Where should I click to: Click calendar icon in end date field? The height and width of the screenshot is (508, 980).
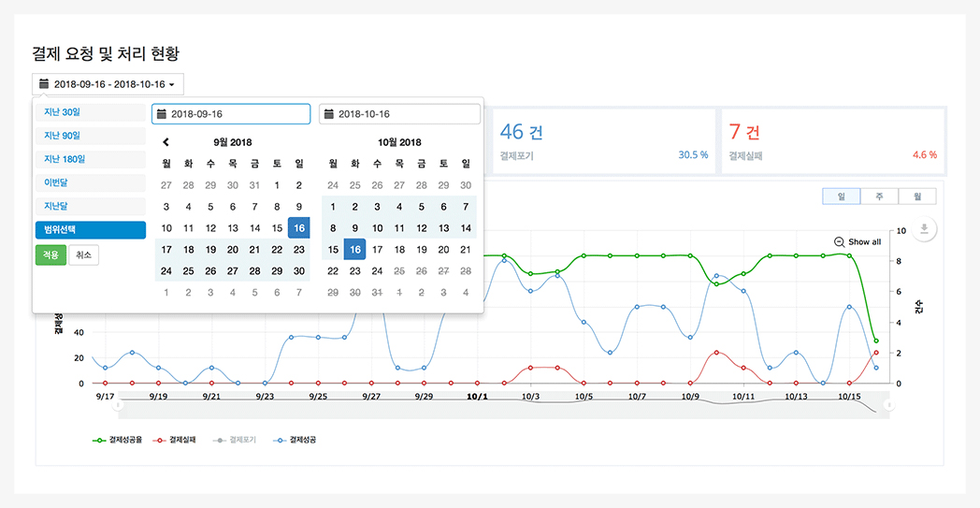coord(329,114)
